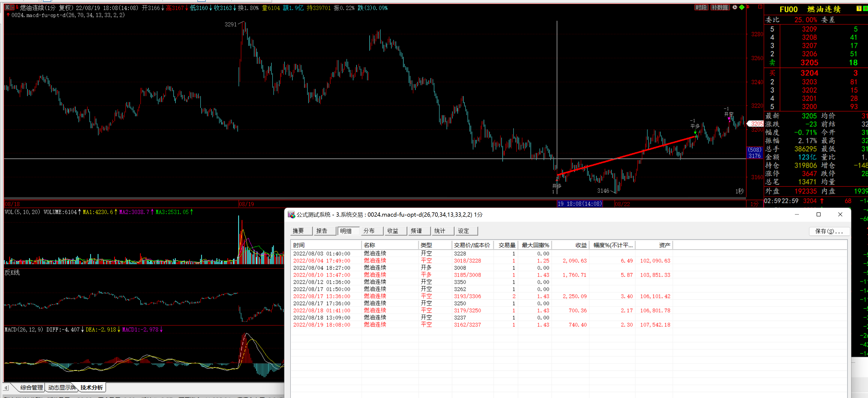868x398 pixels.
Task: Select the 2022/08/03 01:40:00 trade row
Action: tap(482, 254)
